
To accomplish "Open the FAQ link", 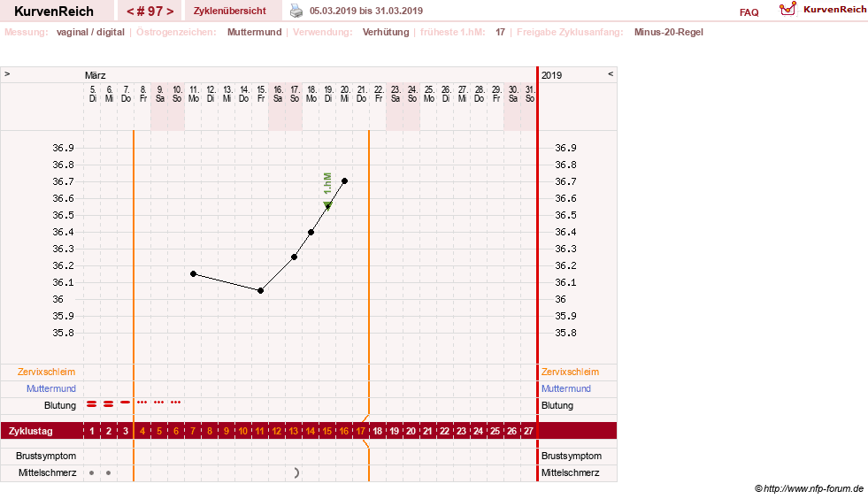I will 749,12.
